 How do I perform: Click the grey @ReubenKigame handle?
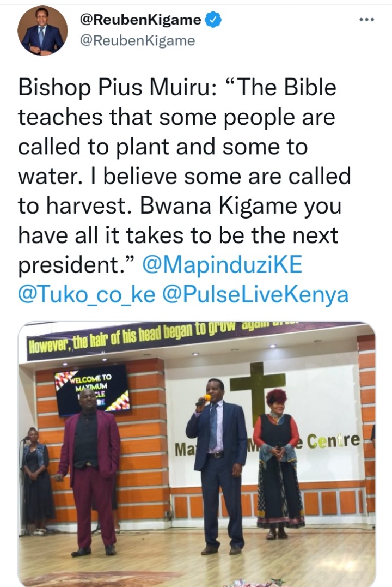point(137,40)
